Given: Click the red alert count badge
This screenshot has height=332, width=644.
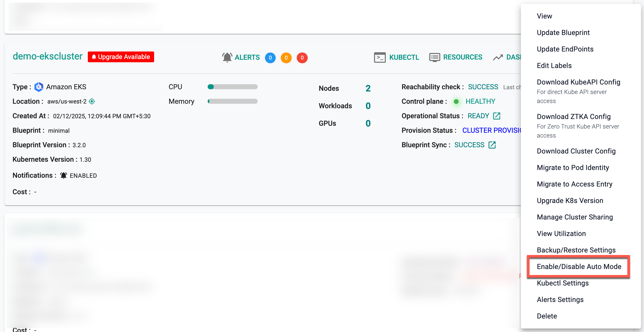Looking at the screenshot, I should coord(302,58).
